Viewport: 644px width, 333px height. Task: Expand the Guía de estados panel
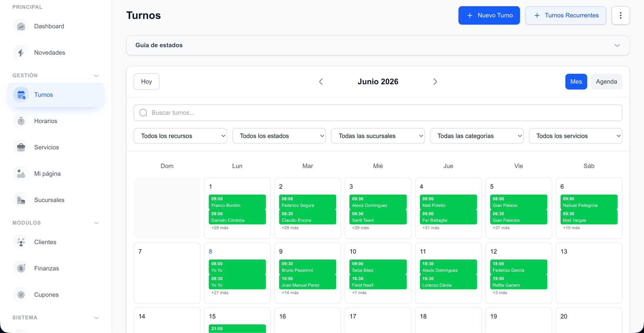point(378,45)
